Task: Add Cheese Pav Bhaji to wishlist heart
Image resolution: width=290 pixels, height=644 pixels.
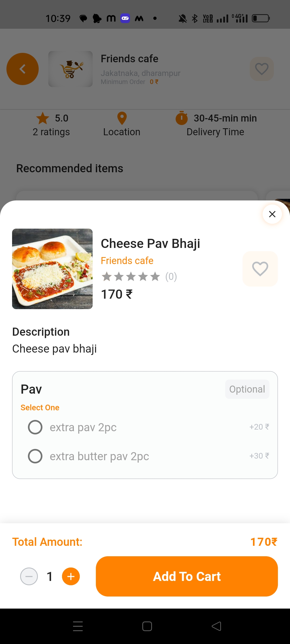Action: pos(260,269)
